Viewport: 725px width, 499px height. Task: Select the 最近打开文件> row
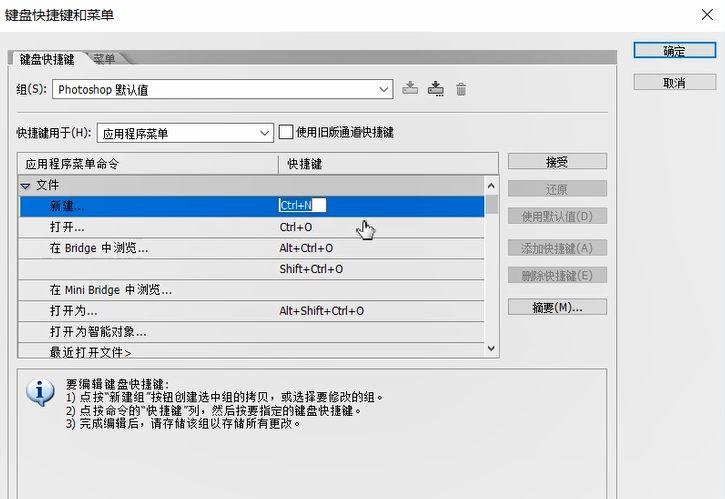point(251,351)
